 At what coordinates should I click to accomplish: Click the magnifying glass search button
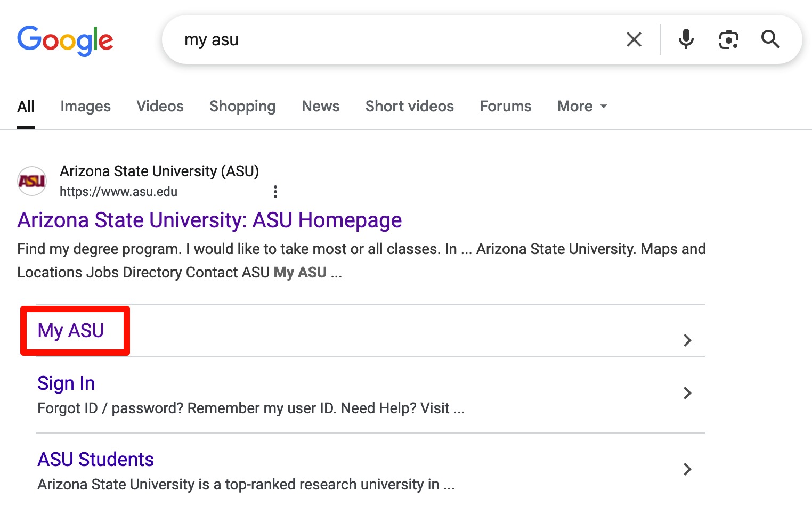[770, 39]
